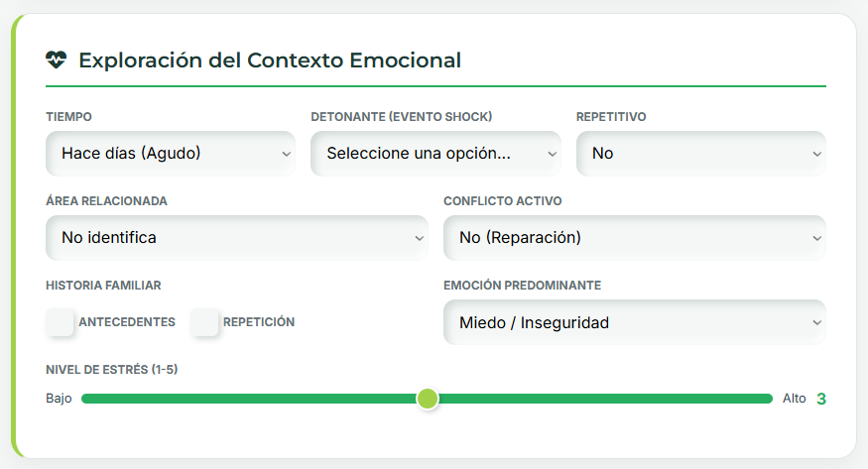The width and height of the screenshot is (868, 469).
Task: Open the Área Relacionada dropdown
Action: 236,238
